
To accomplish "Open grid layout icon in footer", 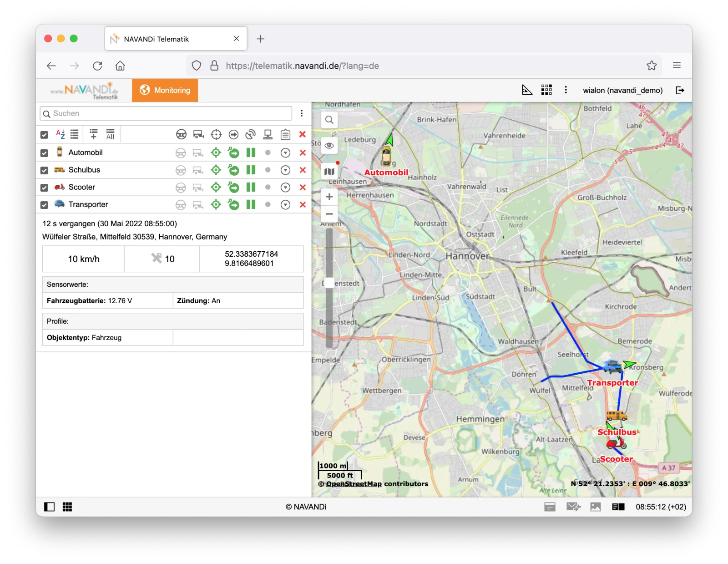I will point(67,507).
